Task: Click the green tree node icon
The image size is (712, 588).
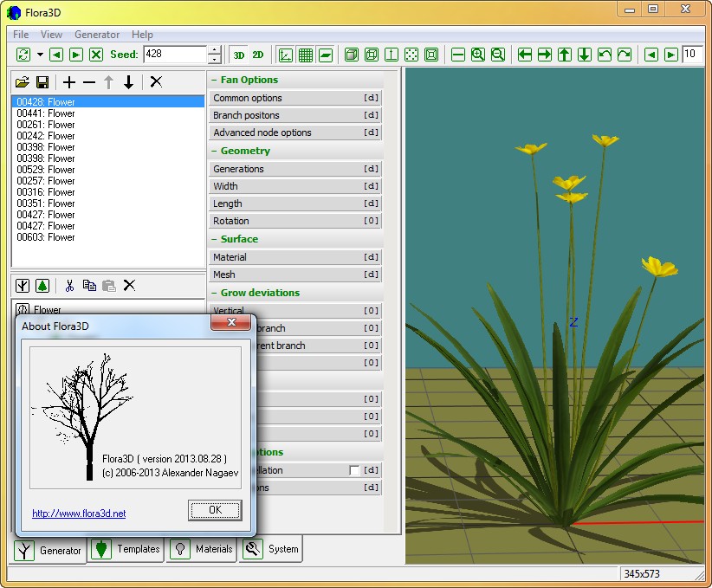Action: click(42, 286)
